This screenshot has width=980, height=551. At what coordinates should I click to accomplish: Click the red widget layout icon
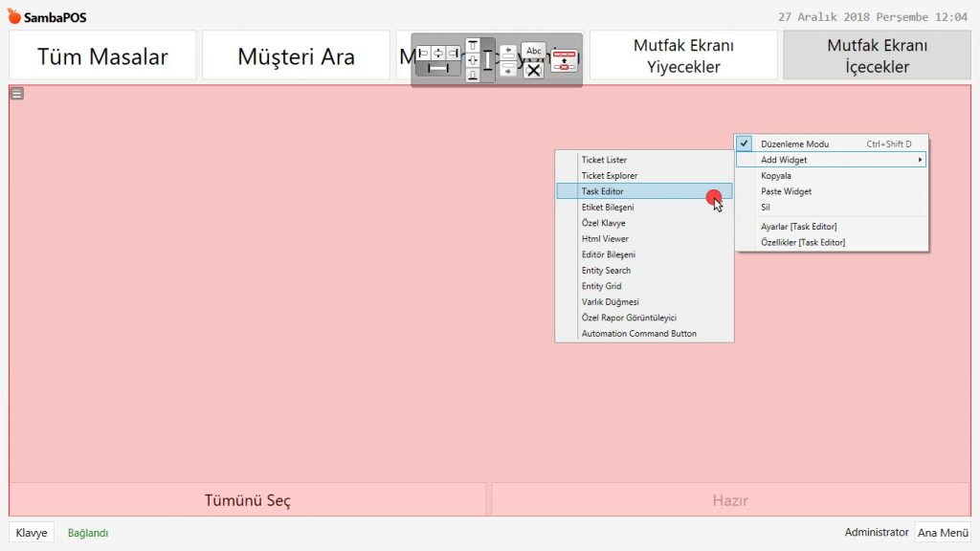(564, 61)
